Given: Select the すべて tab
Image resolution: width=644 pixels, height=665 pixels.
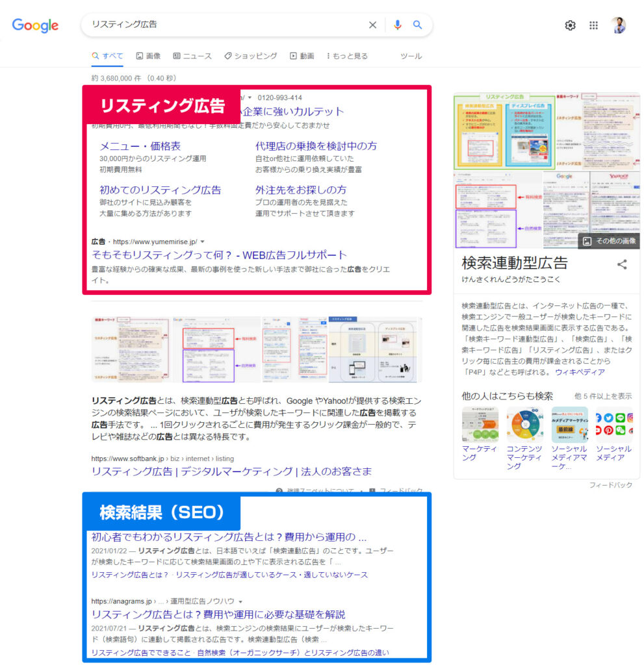Looking at the screenshot, I should [107, 56].
